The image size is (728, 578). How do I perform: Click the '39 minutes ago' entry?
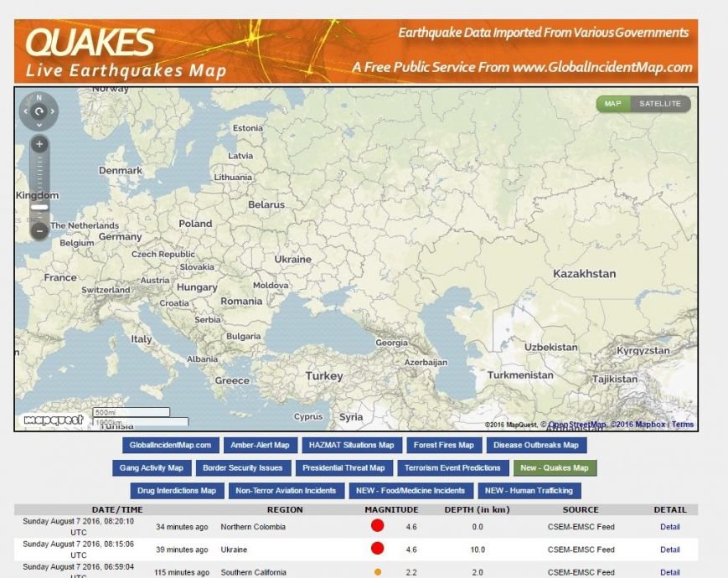(x=182, y=550)
